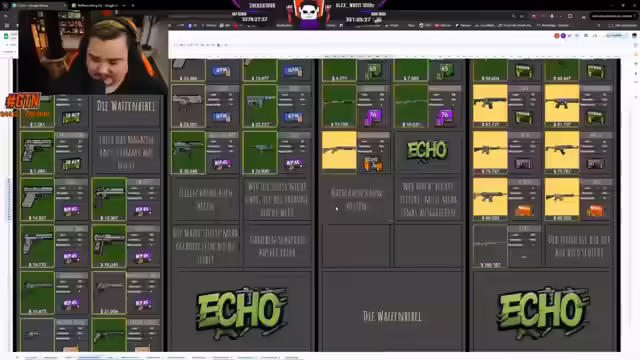Select green SMG thumbnail priced $ 38.048
This screenshot has width=640, height=360.
click(188, 153)
